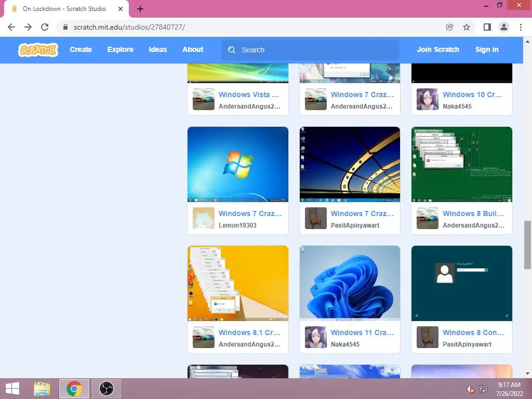
Task: Select the On Lockdown - Scratch Studio tab
Action: point(64,9)
